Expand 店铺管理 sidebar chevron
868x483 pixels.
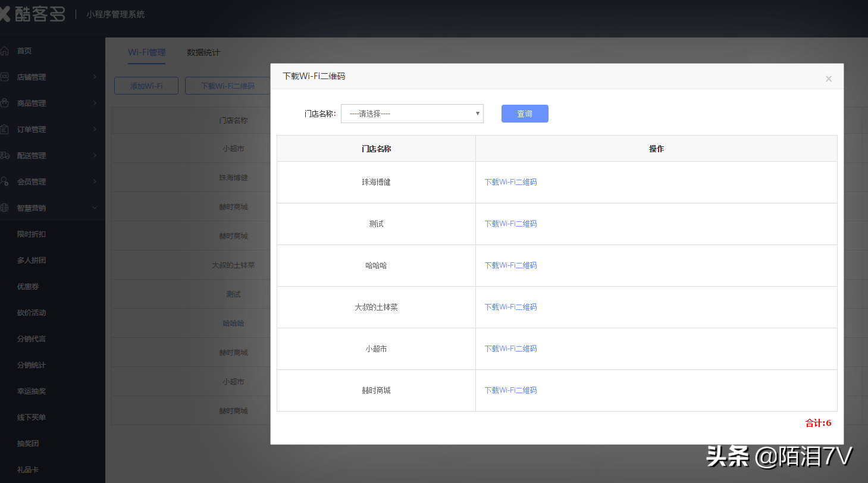point(95,77)
